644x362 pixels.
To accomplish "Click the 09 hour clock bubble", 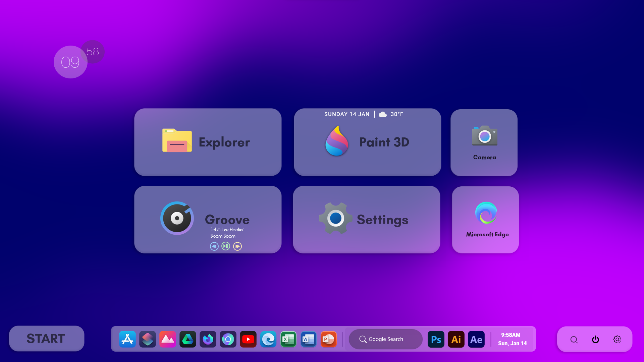I will (x=70, y=62).
